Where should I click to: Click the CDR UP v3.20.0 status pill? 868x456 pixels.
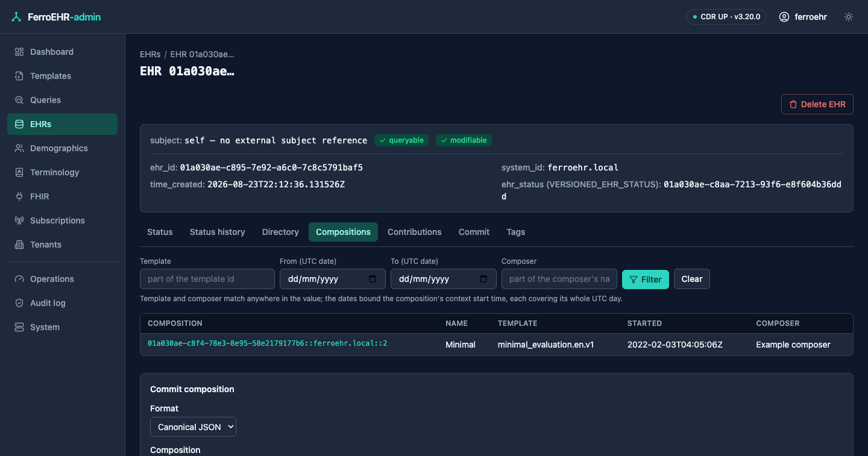726,17
